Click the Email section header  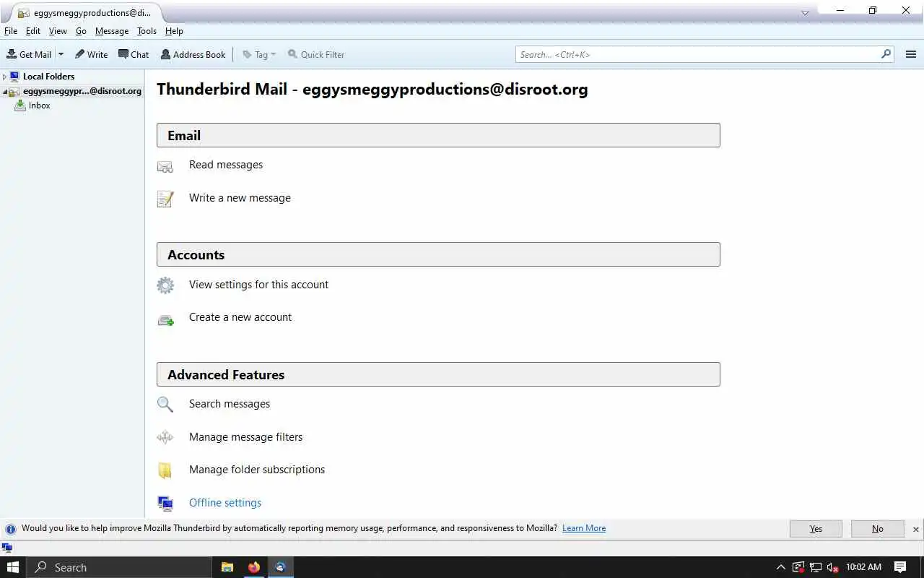[x=438, y=135]
